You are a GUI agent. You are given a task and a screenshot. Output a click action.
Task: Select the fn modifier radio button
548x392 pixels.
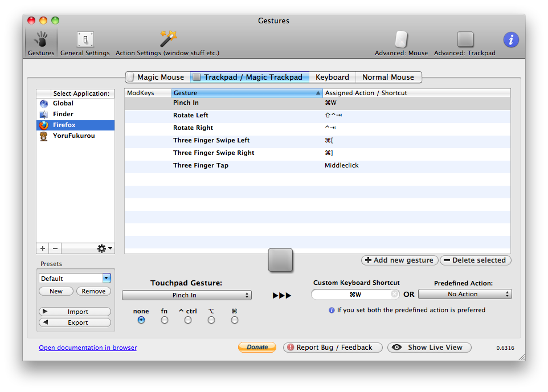164,320
